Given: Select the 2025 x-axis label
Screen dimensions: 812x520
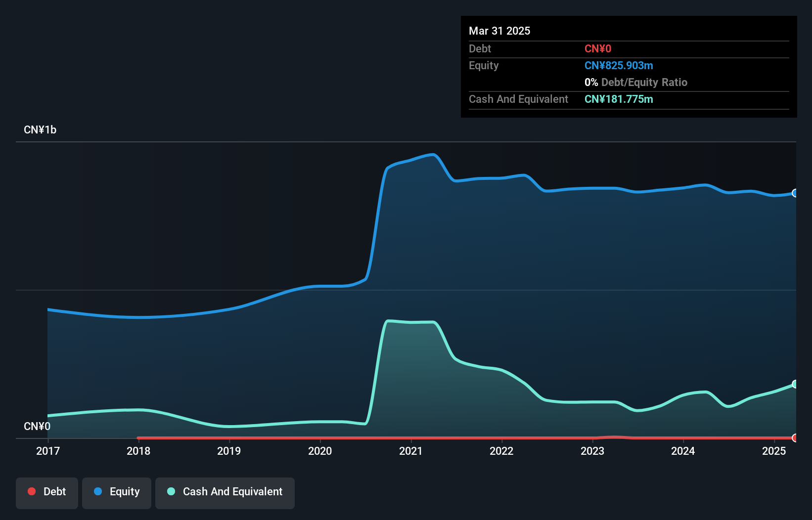Looking at the screenshot, I should click(774, 451).
